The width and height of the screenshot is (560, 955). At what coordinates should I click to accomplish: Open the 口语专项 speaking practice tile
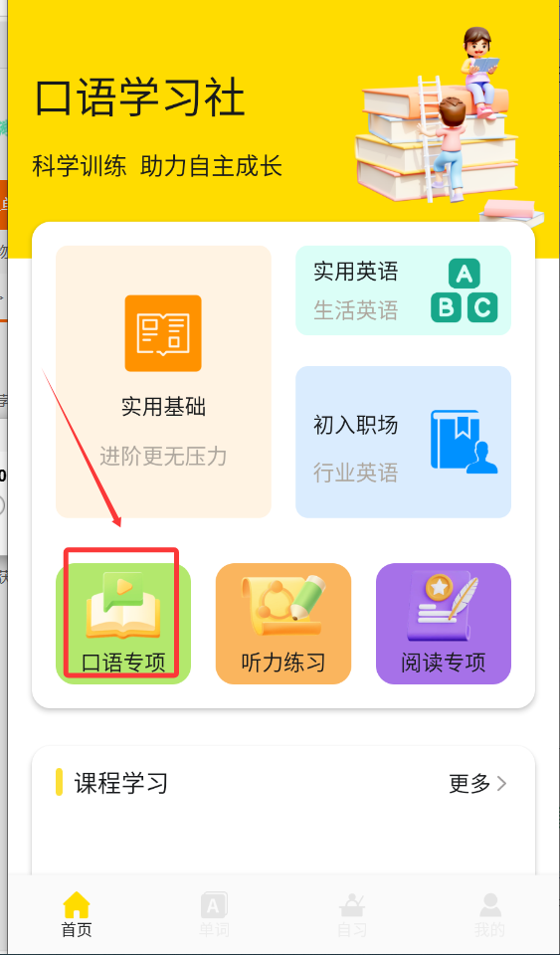tap(123, 623)
